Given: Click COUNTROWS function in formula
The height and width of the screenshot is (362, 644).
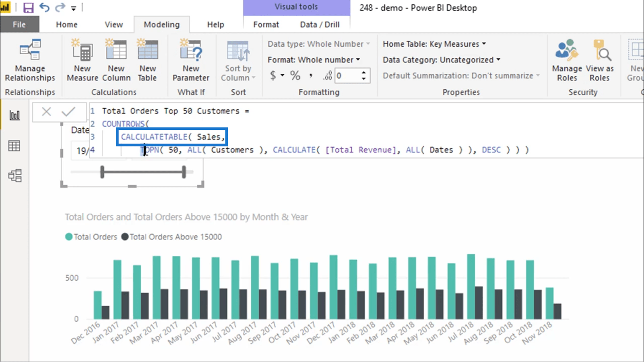Looking at the screenshot, I should pos(123,124).
